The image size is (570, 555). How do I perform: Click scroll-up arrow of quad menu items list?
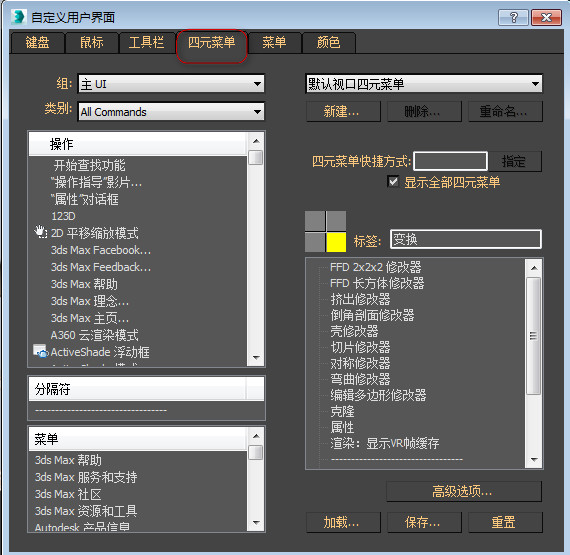(534, 268)
